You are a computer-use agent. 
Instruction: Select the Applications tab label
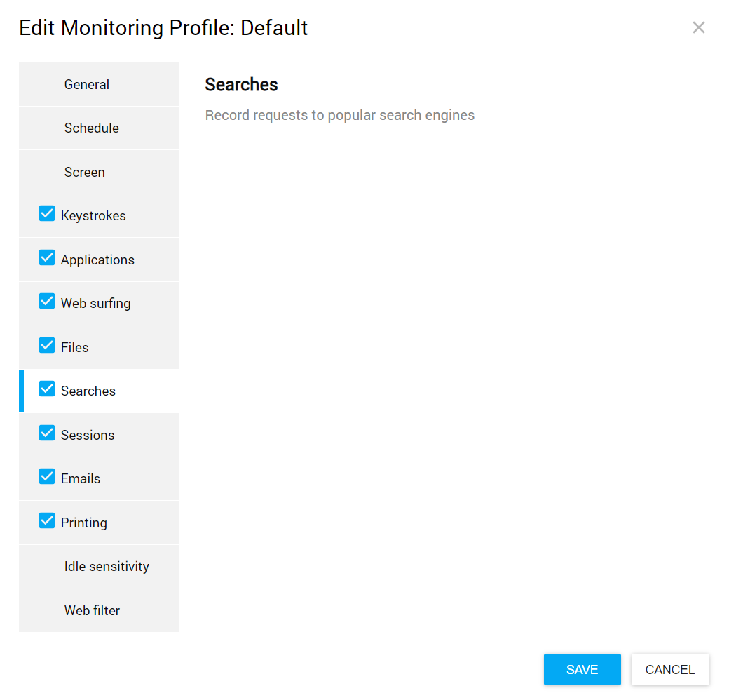[x=97, y=260]
